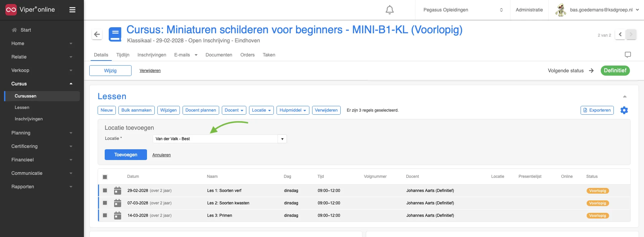Click the calendar icon for 29-02-2028 lesson
Image resolution: width=644 pixels, height=237 pixels.
(x=117, y=191)
